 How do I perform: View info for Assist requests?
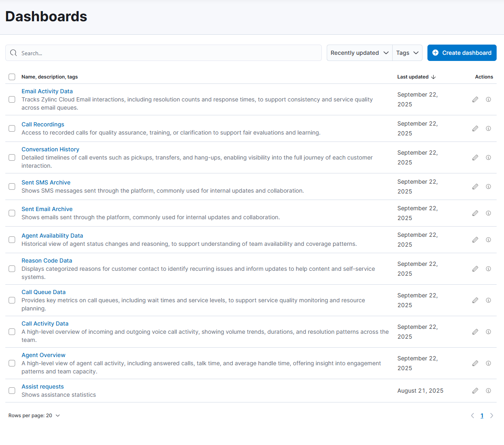point(488,391)
